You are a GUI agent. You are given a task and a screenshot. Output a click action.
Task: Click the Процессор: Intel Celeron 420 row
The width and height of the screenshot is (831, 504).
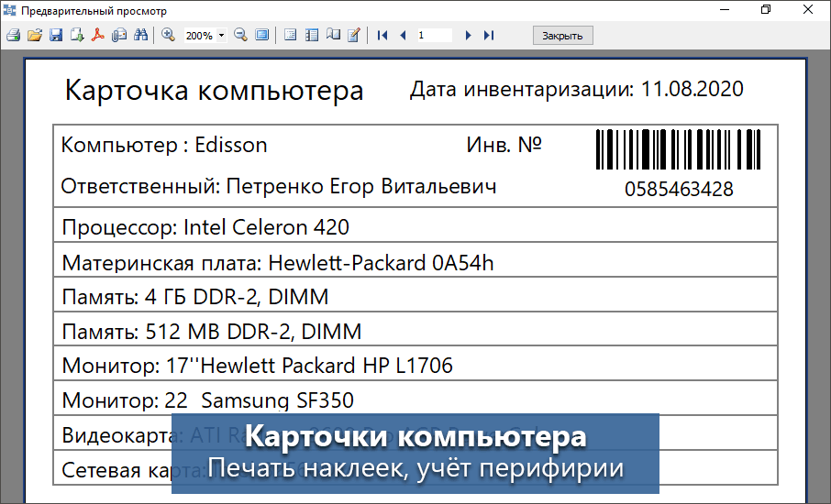coord(415,226)
